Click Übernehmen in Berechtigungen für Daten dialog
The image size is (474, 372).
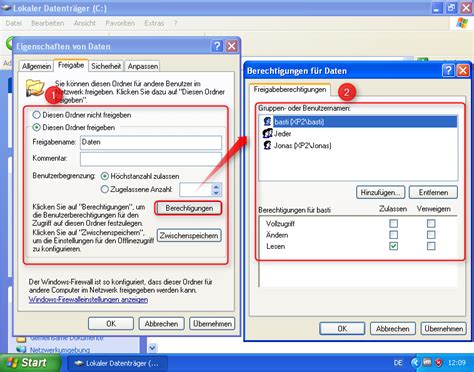[x=443, y=329]
